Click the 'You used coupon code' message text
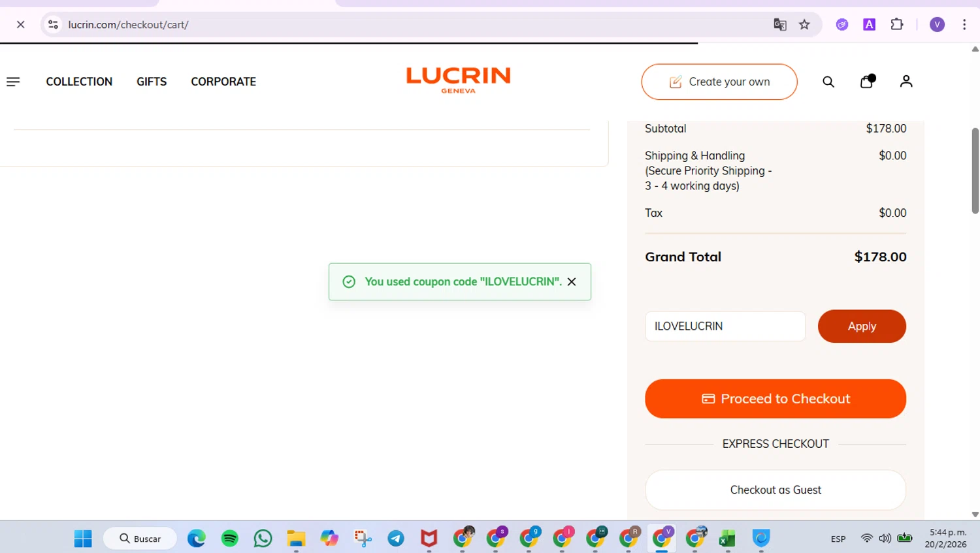This screenshot has height=553, width=980. coord(463,281)
